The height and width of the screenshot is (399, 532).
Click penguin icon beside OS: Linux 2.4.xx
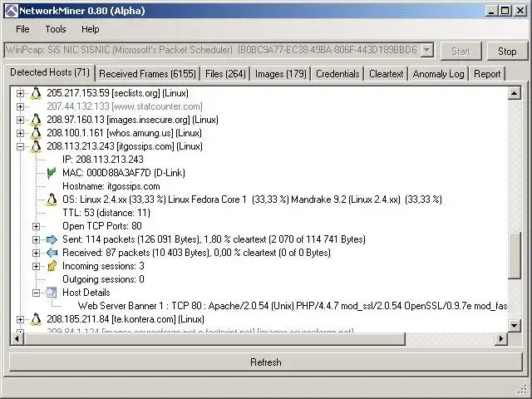point(52,199)
